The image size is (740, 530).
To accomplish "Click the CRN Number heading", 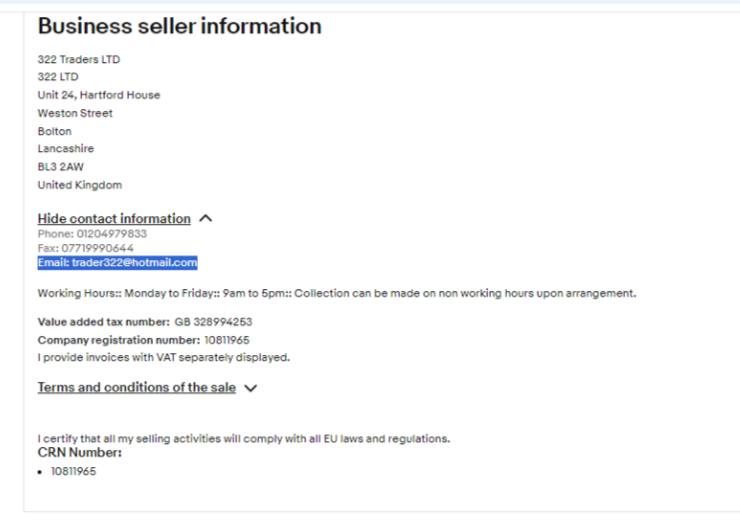I will (x=80, y=453).
